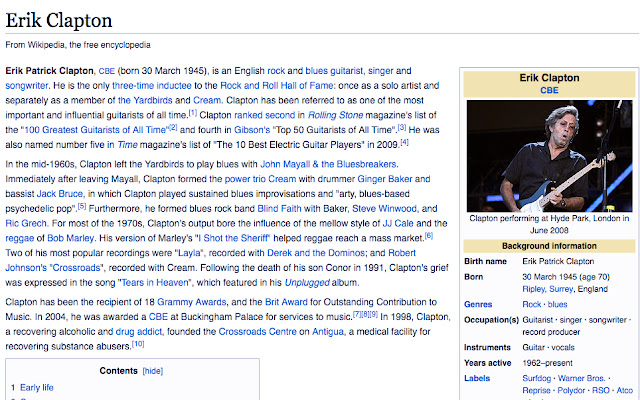Follow 'Derek and the Dominos' link
Viewport: 640px width, 400px height.
click(x=316, y=253)
